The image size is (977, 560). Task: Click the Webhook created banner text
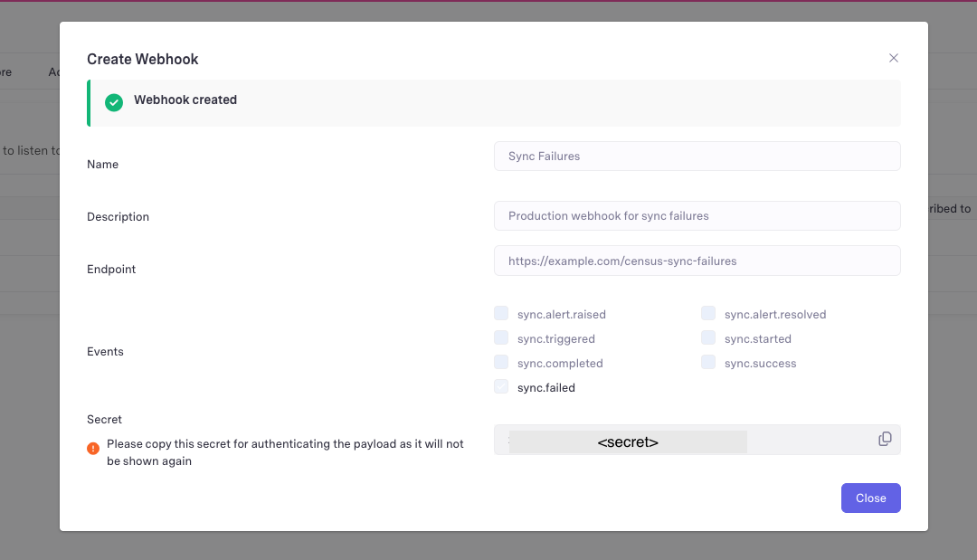[x=185, y=100]
